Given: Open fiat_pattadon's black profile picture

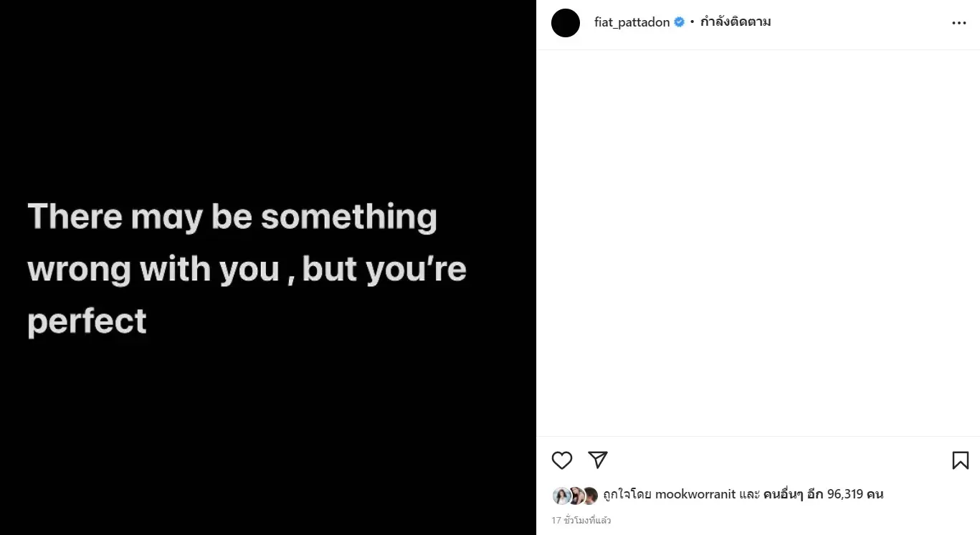Looking at the screenshot, I should point(566,23).
